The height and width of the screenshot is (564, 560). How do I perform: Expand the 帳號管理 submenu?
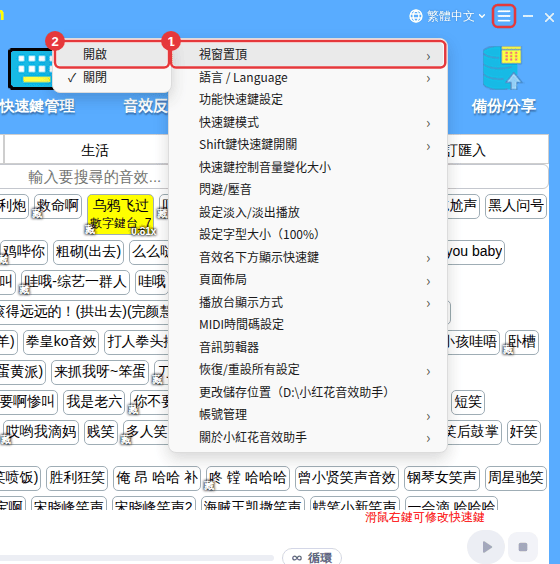(308, 414)
